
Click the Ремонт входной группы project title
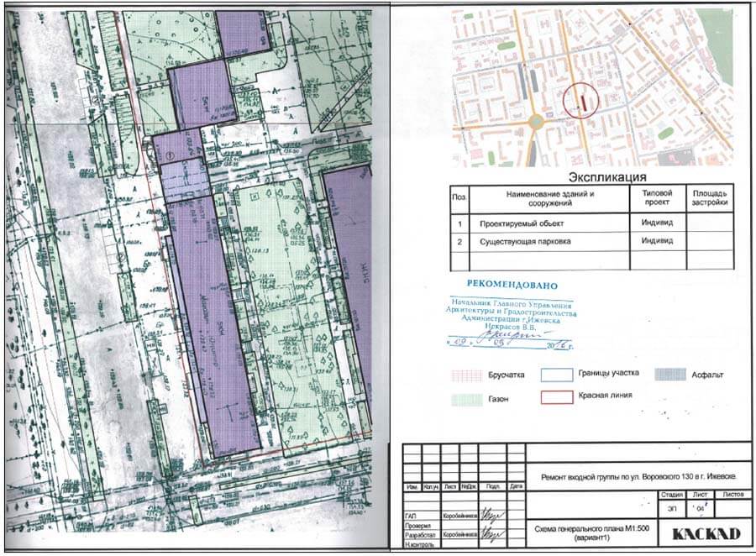pyautogui.click(x=636, y=475)
